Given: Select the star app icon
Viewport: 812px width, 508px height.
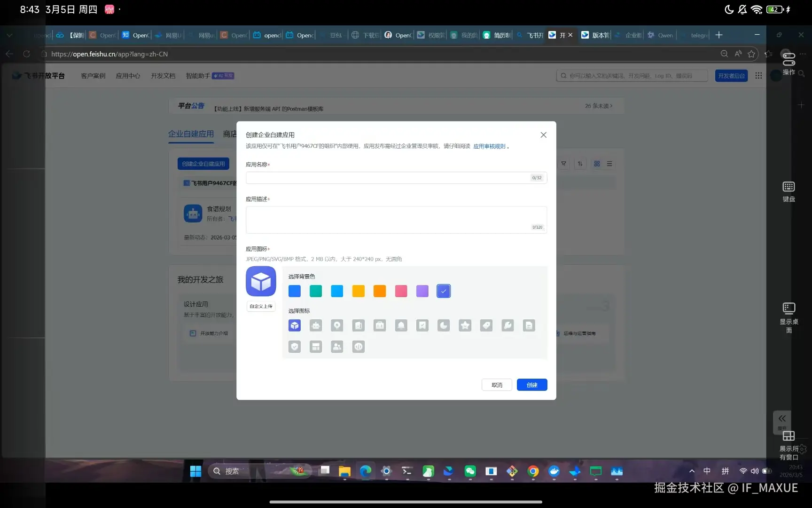Looking at the screenshot, I should tap(465, 325).
